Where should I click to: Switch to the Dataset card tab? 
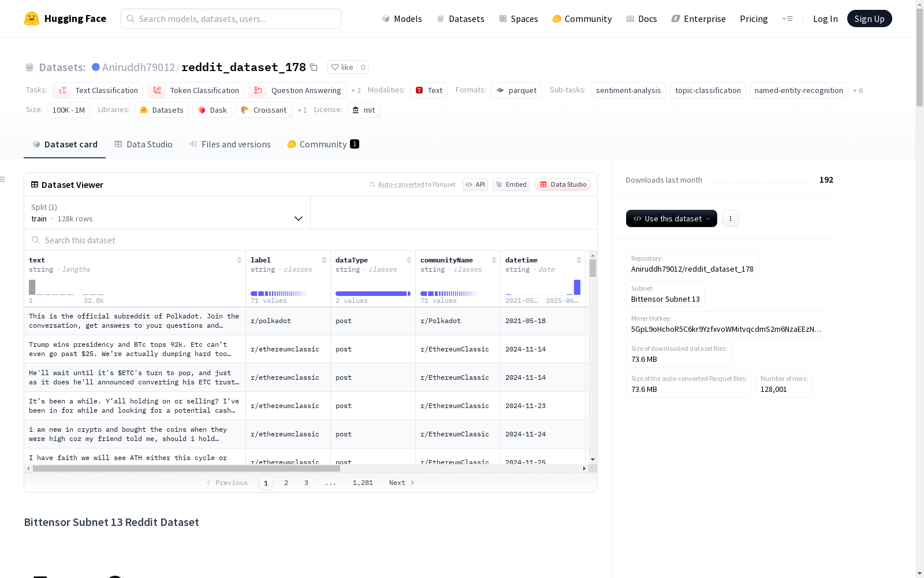[65, 144]
